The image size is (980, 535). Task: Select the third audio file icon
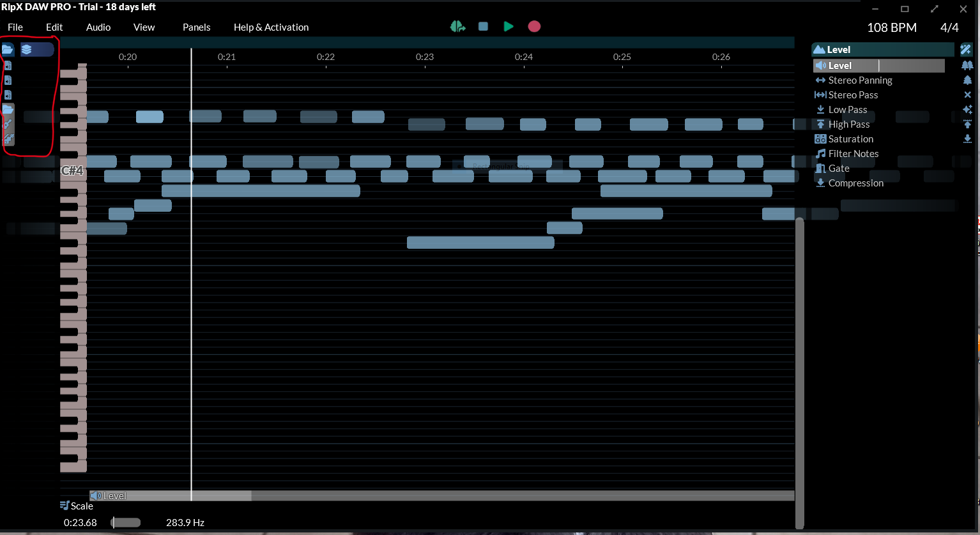pos(8,95)
